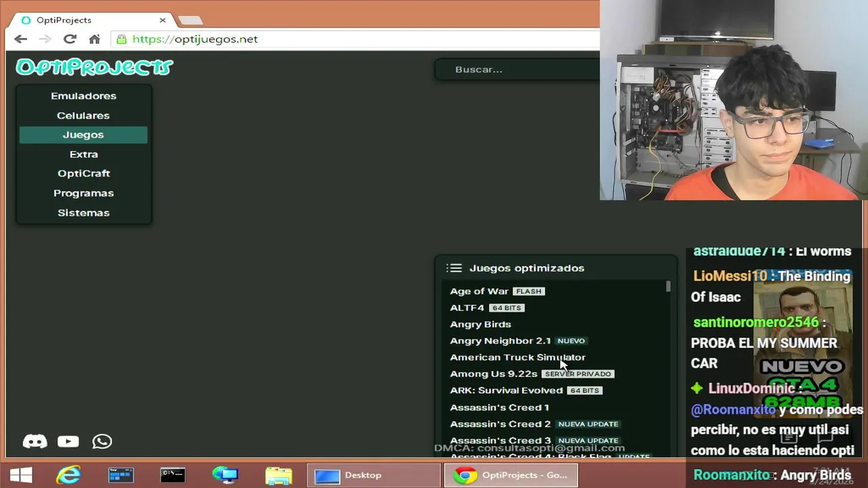Click the Buscar search field

pyautogui.click(x=518, y=70)
